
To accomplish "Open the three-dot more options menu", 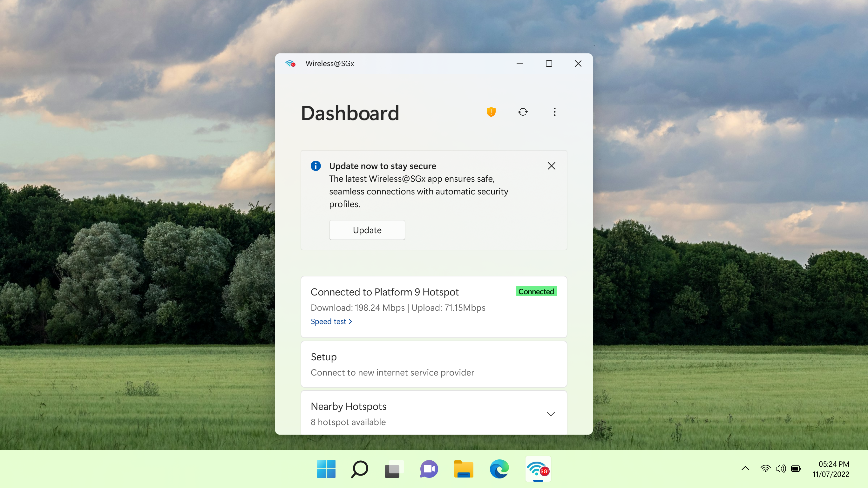I will 554,112.
